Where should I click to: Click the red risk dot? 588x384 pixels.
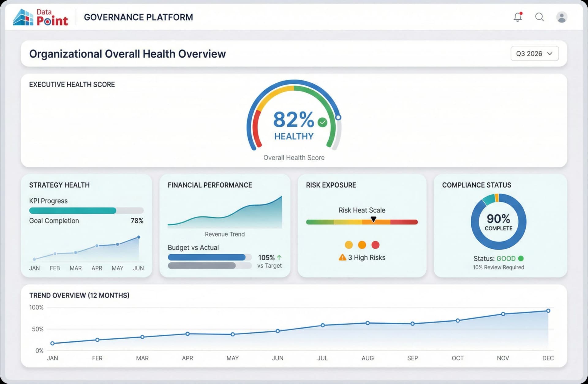[x=375, y=245]
